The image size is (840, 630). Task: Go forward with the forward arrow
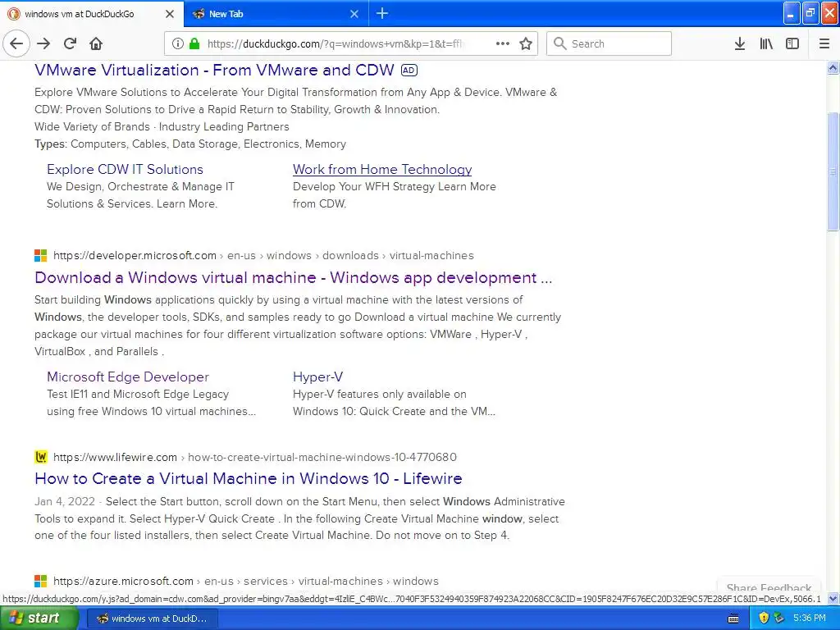click(43, 43)
